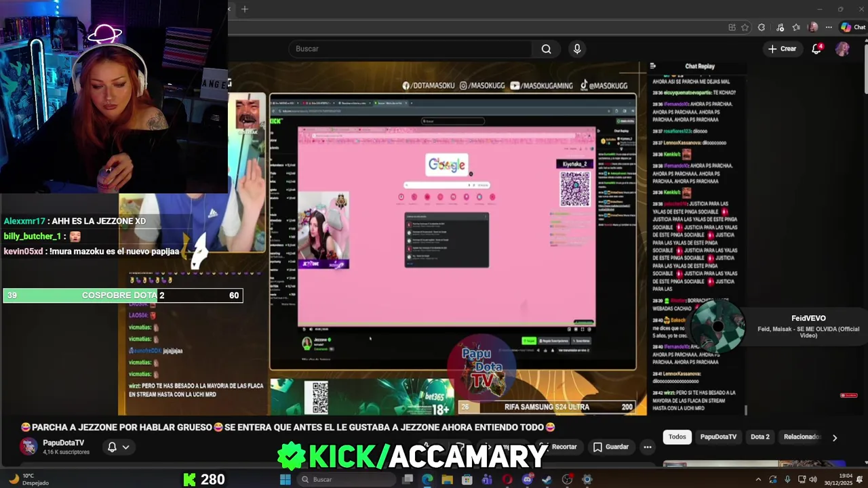The image size is (868, 488).
Task: Open the favorites list icon in browser toolbar
Action: [796, 27]
